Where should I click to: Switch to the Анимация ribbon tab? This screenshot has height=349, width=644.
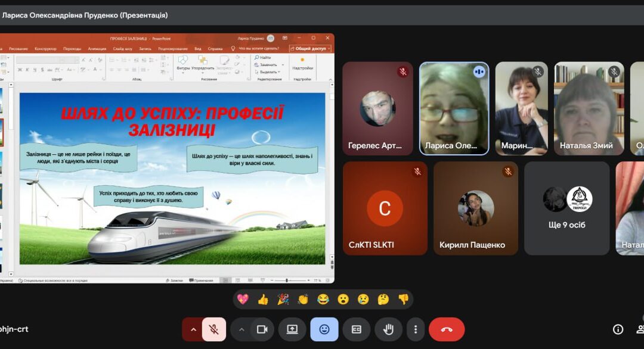pyautogui.click(x=97, y=49)
